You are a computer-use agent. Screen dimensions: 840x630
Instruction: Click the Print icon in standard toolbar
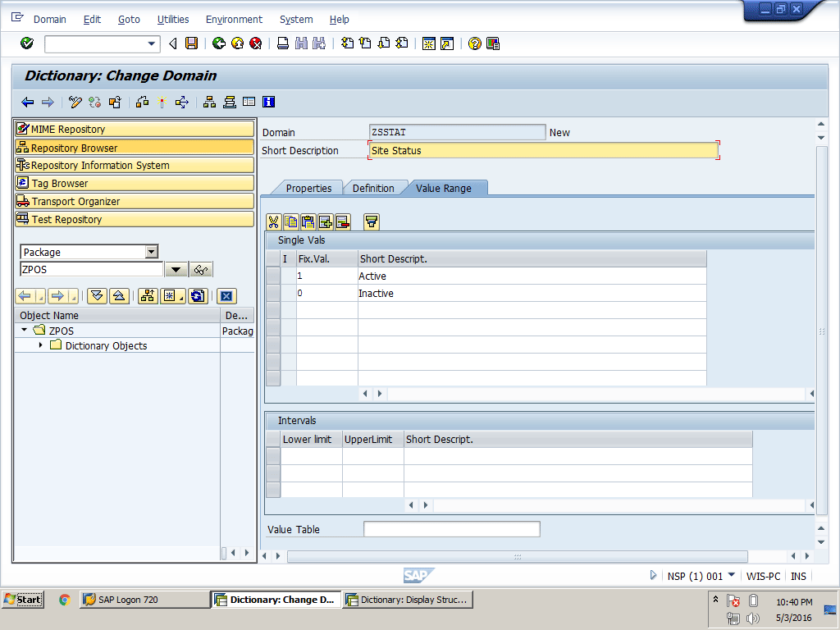(x=283, y=43)
